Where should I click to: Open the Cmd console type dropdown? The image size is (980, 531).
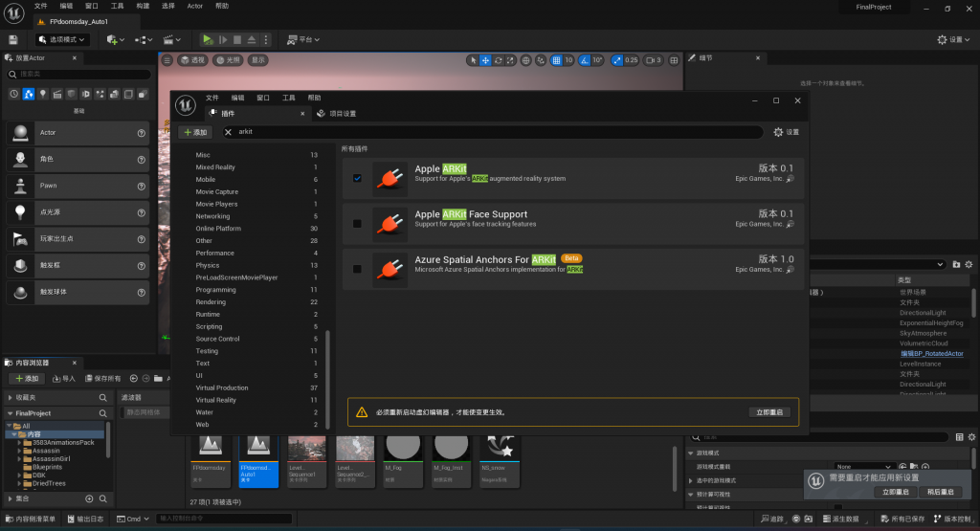(133, 519)
